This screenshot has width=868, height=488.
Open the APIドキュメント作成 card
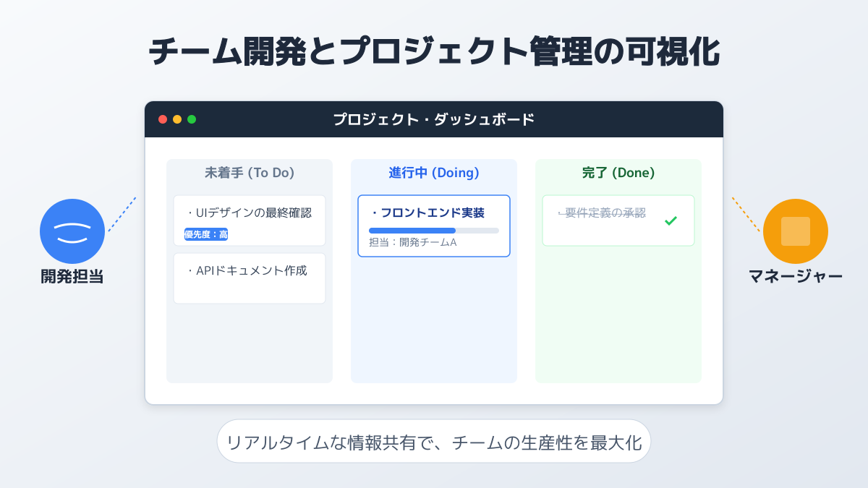(x=250, y=278)
